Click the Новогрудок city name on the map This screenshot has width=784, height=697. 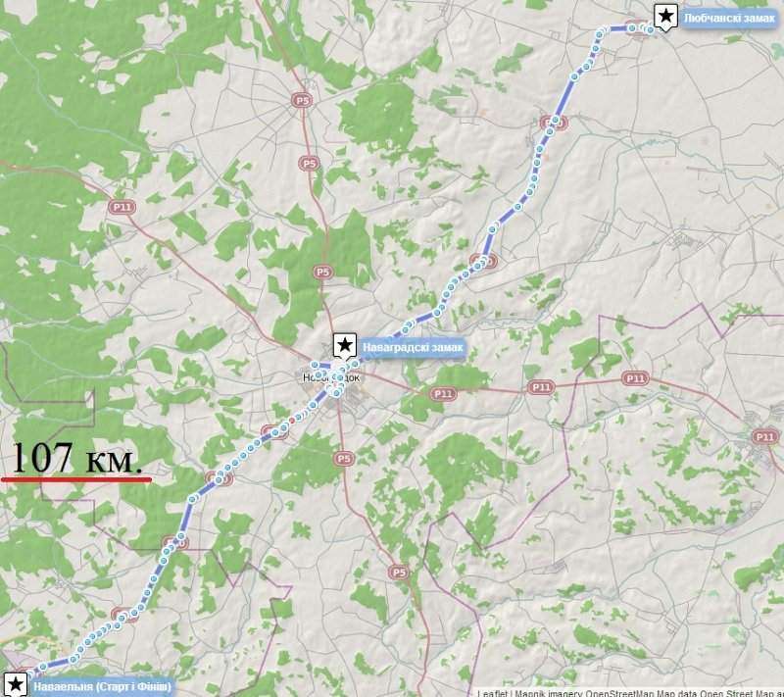[330, 377]
